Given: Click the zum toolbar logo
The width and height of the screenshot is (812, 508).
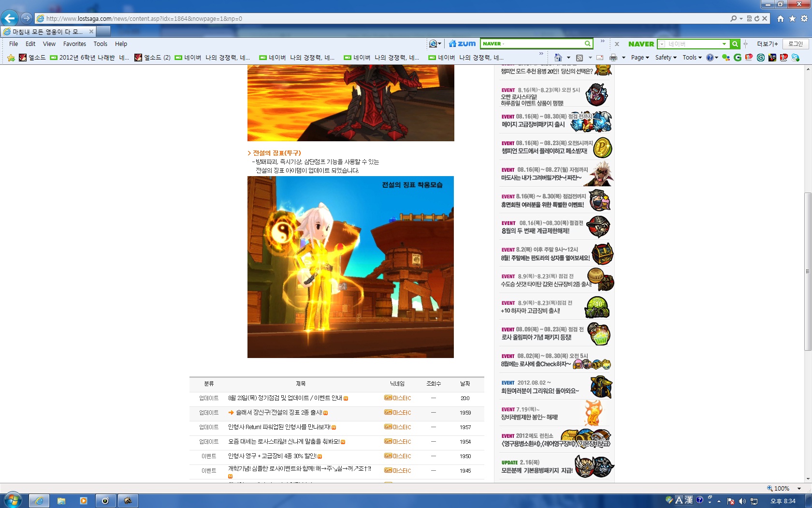Looking at the screenshot, I should click(463, 44).
